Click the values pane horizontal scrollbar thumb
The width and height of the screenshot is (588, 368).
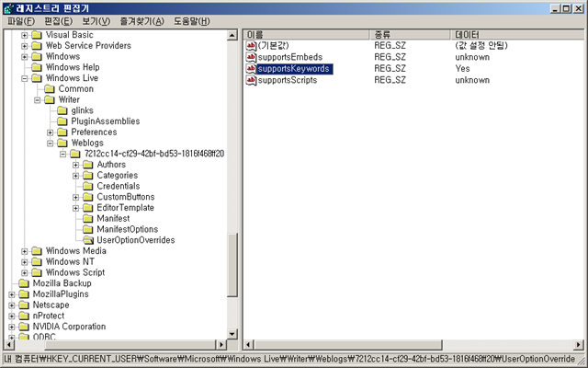tap(348, 344)
